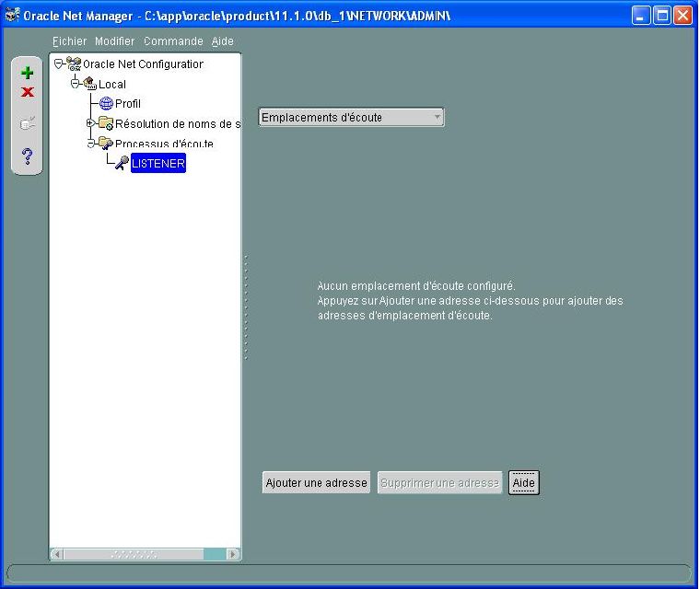Click the Oracle Net Configuration network icon
Viewport: 700px width, 589px height.
pos(74,64)
